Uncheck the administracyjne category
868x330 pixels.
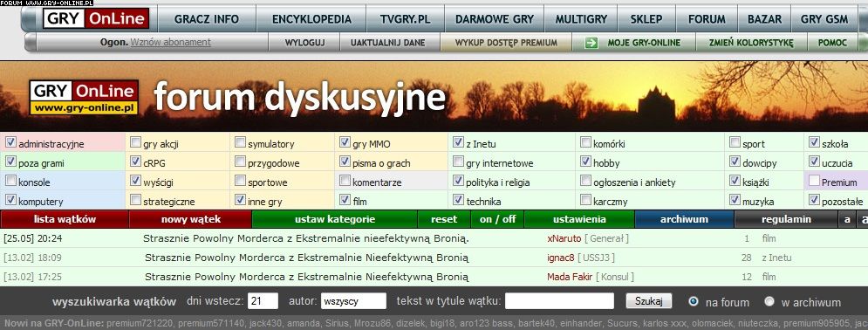tap(10, 142)
